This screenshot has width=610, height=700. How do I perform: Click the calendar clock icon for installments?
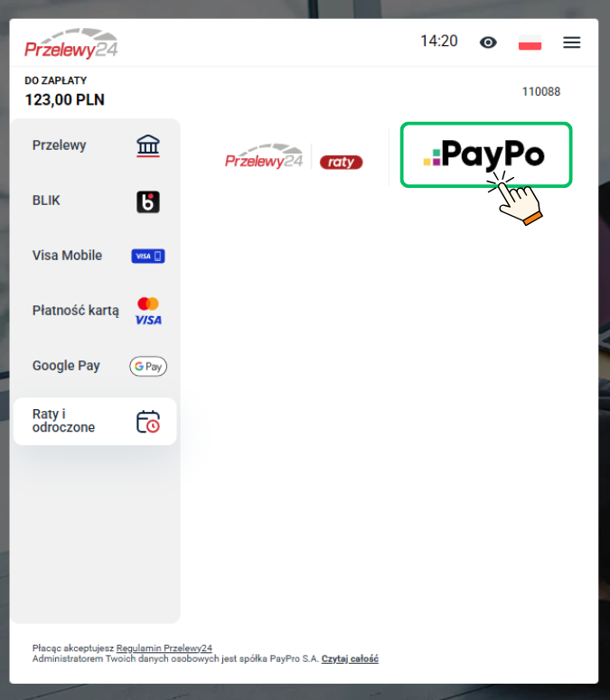[x=148, y=422]
